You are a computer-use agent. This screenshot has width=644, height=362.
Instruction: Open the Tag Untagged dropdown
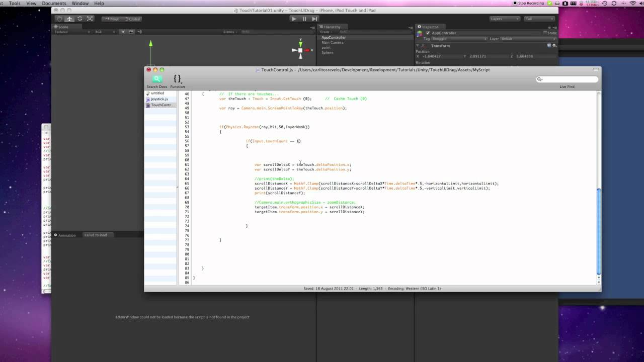pyautogui.click(x=458, y=39)
